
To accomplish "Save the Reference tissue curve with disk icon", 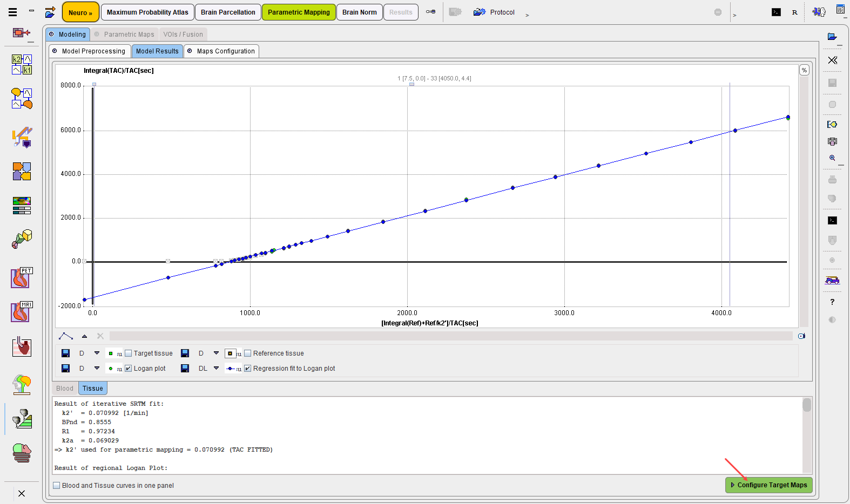I will [x=185, y=353].
